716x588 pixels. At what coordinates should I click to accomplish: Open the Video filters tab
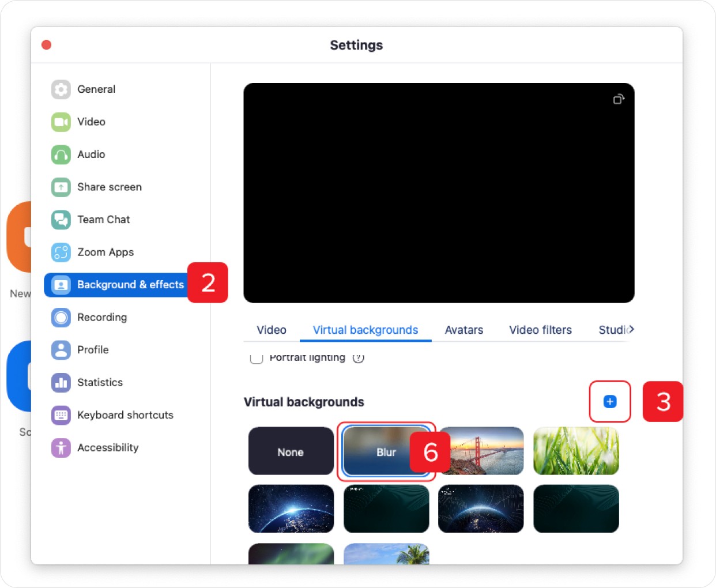click(x=541, y=330)
